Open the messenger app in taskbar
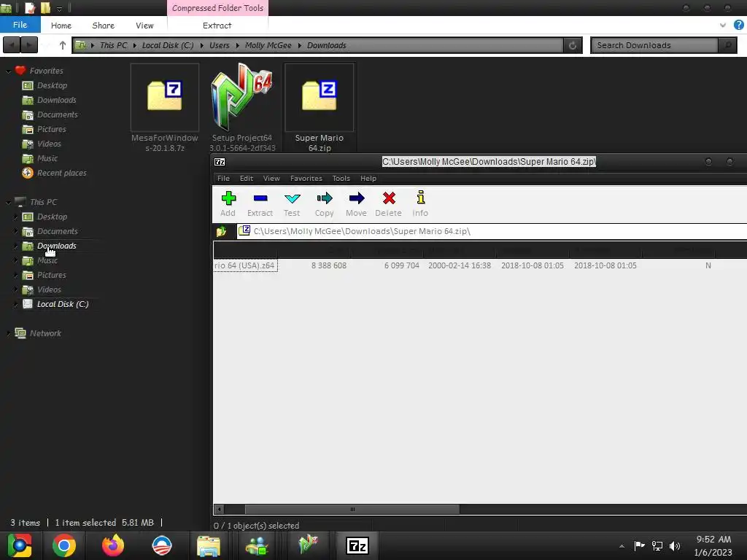747x560 pixels. [258, 545]
